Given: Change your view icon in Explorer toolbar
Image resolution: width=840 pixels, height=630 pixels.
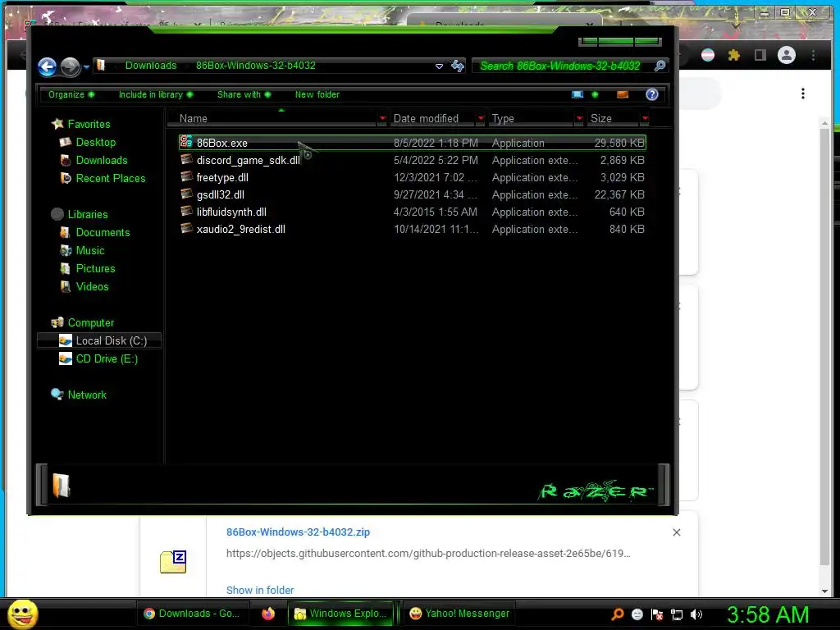Looking at the screenshot, I should (577, 95).
